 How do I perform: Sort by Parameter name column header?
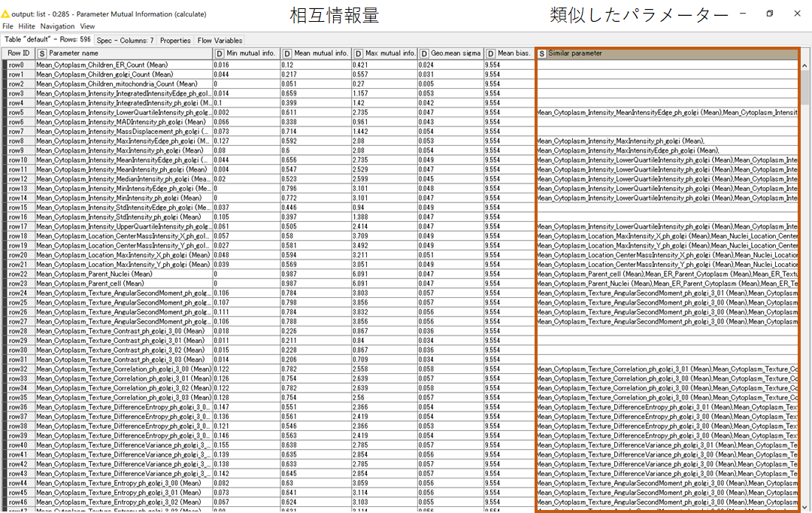coord(124,53)
